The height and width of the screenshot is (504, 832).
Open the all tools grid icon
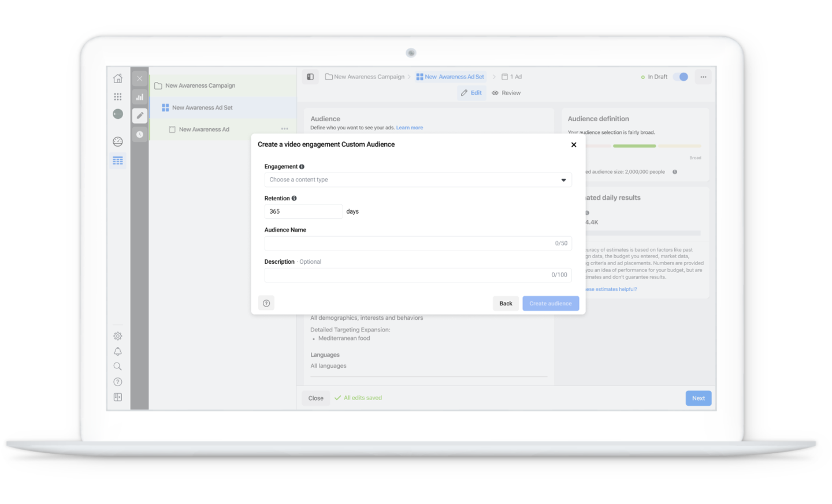pos(118,97)
